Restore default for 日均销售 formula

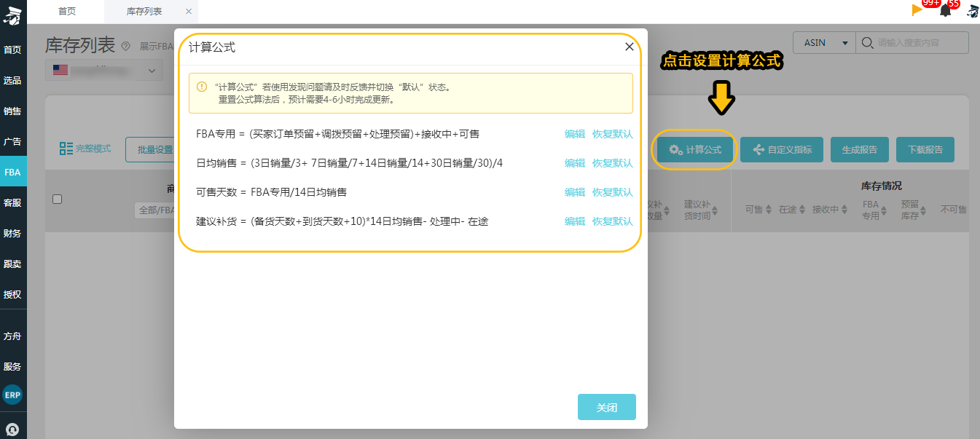click(613, 163)
